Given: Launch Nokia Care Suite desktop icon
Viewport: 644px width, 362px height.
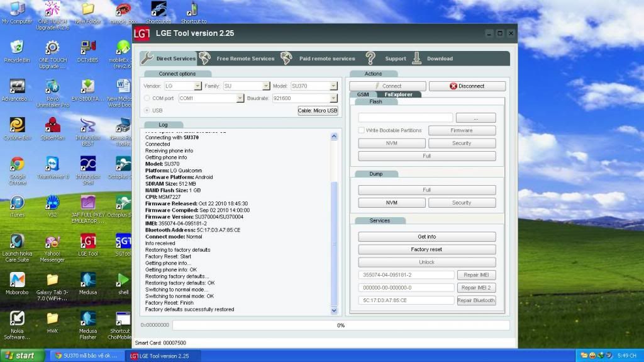Looking at the screenshot, I should tap(17, 249).
